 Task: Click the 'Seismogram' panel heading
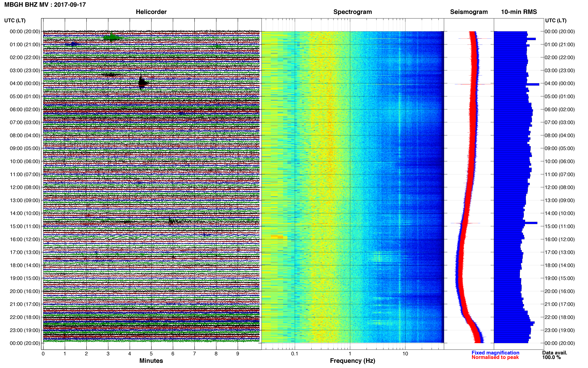(469, 12)
